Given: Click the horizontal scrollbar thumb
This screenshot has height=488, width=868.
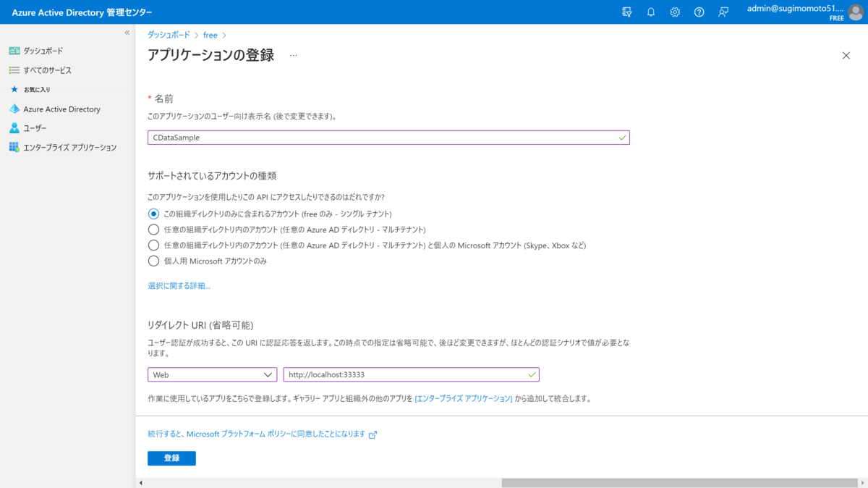Looking at the screenshot, I should [678, 482].
